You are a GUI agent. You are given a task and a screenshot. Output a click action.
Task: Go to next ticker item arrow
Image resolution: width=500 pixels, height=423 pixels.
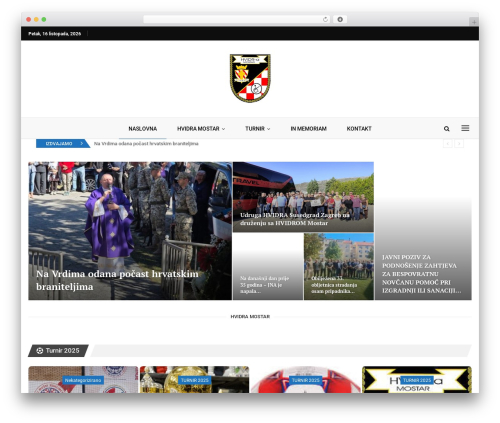[x=459, y=144]
